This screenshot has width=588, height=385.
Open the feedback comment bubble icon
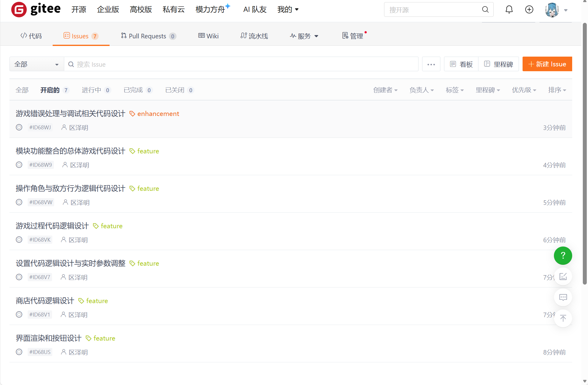pos(563,297)
